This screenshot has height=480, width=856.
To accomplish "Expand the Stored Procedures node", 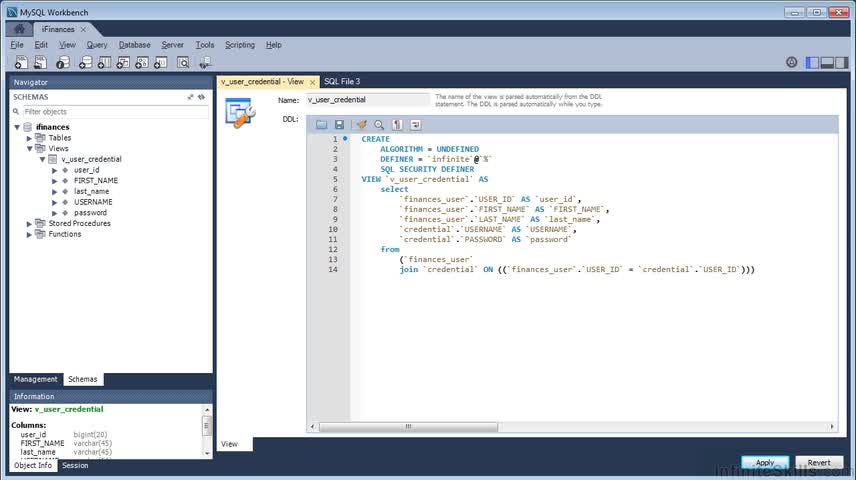I will (29, 223).
